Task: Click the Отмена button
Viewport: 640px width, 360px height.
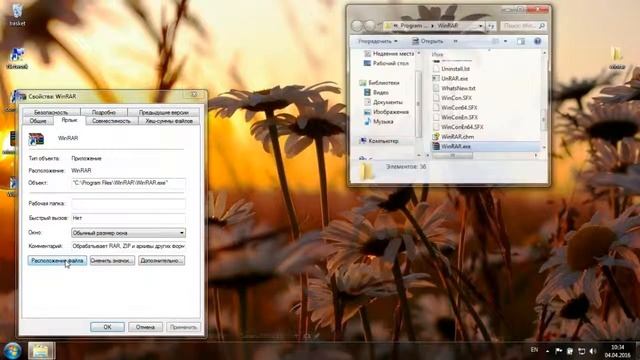Action: click(x=145, y=327)
